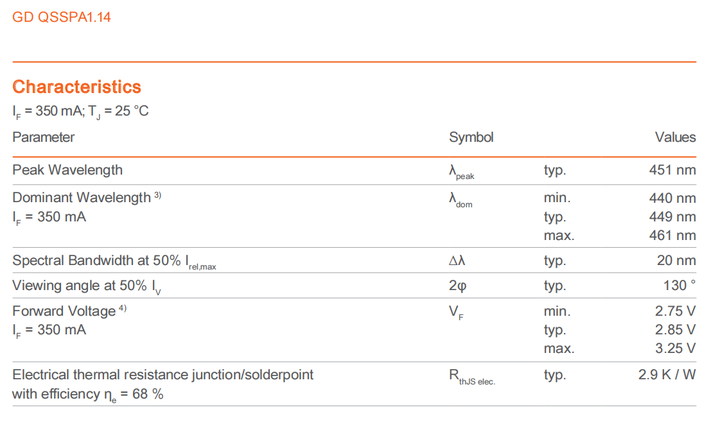The width and height of the screenshot is (720, 421).
Task: Select the 440 nm minimum value
Action: point(672,198)
